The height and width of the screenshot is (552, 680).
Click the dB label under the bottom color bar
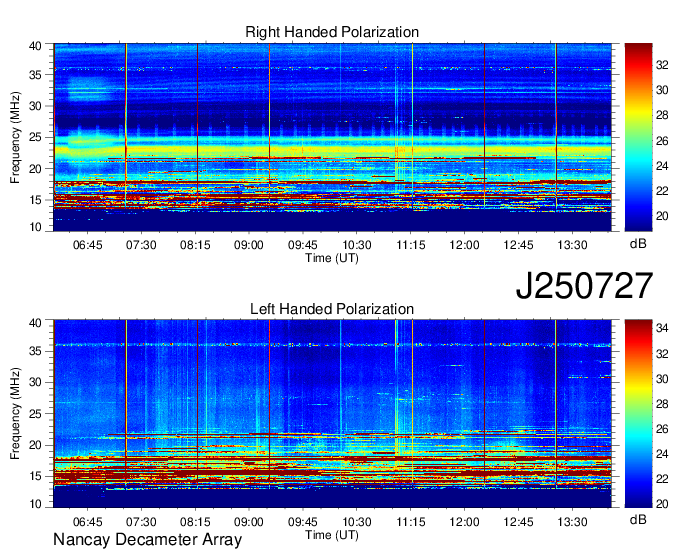pos(638,520)
